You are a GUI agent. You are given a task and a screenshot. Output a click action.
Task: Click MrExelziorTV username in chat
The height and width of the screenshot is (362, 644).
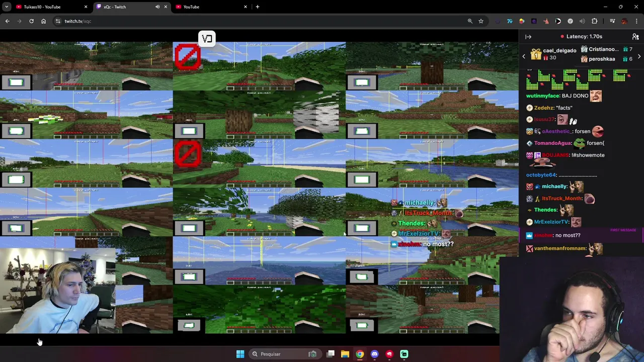(551, 222)
